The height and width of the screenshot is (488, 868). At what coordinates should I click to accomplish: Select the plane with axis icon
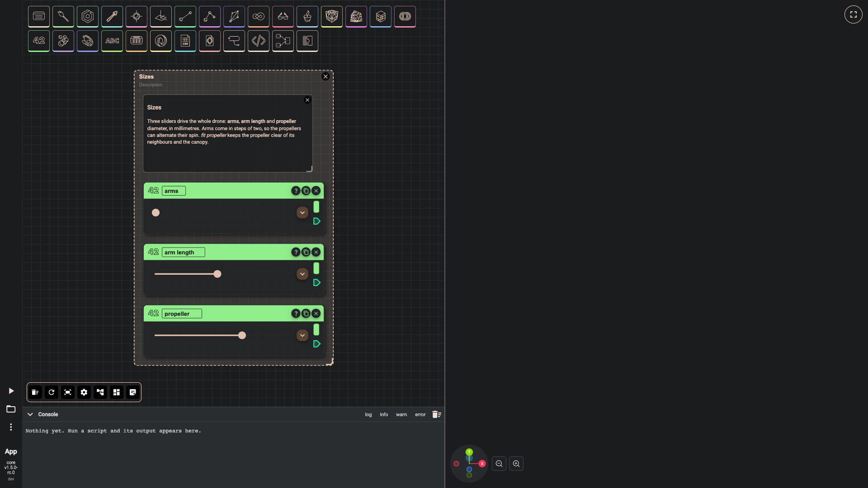point(161,17)
